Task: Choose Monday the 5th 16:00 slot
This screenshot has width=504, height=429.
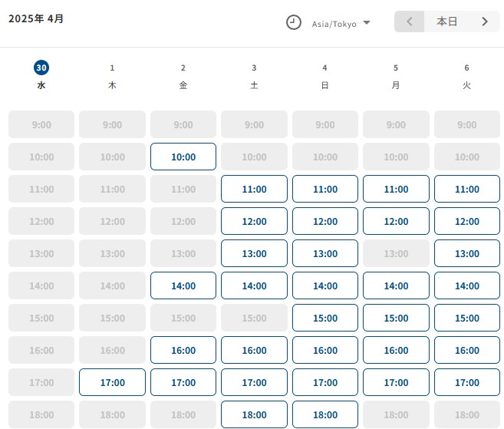Action: click(396, 350)
